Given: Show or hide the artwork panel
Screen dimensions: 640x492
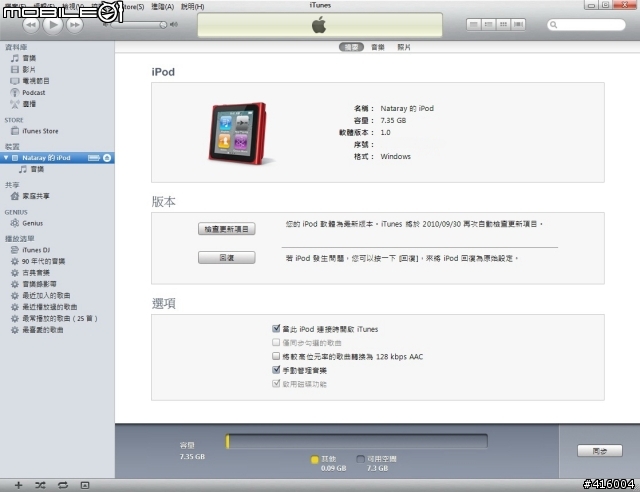Looking at the screenshot, I should coord(85,485).
